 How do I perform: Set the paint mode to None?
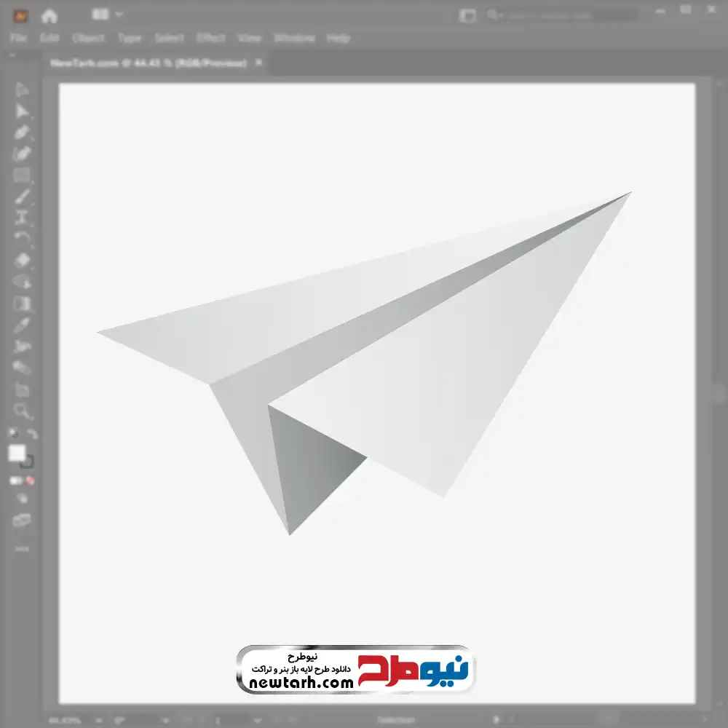click(31, 480)
